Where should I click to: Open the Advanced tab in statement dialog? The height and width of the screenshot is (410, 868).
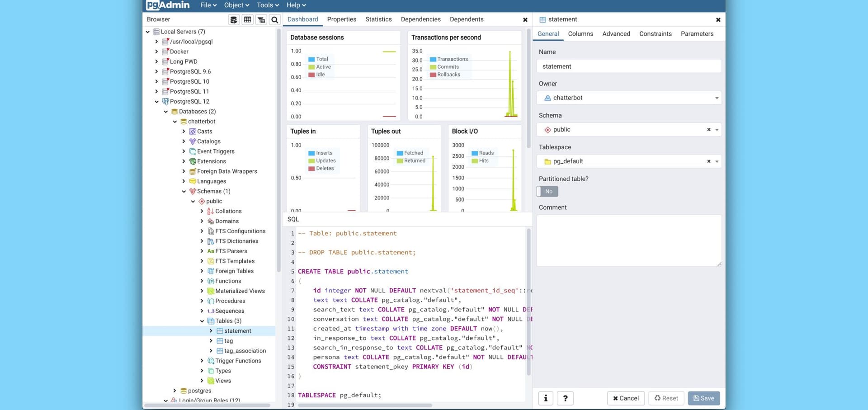[x=616, y=34]
